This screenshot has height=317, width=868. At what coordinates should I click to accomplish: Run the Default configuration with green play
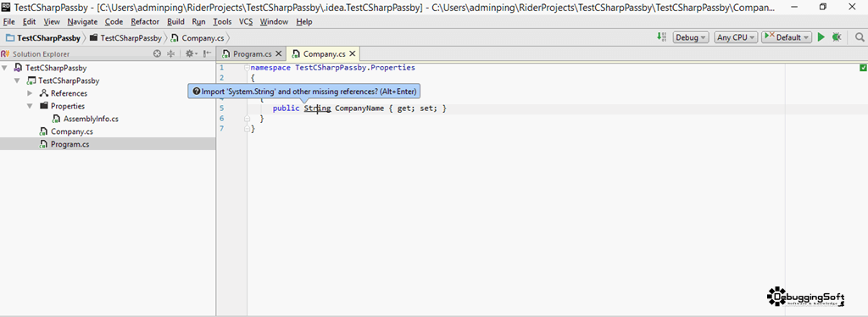[821, 37]
